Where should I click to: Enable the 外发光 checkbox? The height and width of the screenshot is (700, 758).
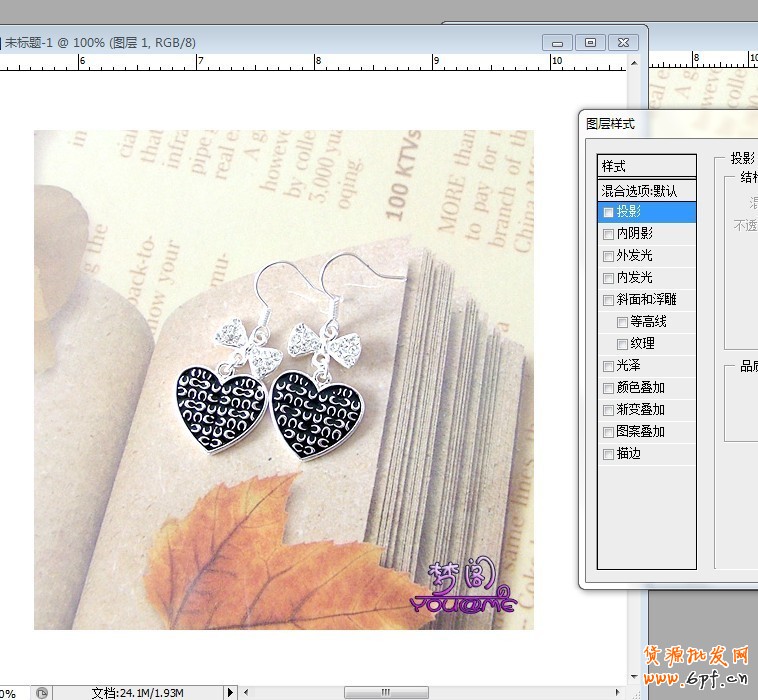coord(608,256)
